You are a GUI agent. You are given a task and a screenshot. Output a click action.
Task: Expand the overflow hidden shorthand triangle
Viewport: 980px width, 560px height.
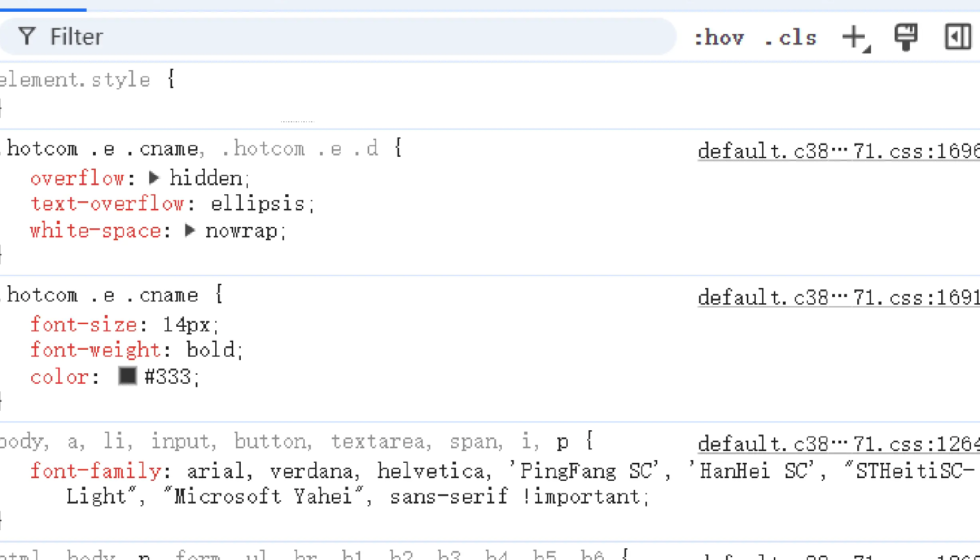(x=155, y=178)
